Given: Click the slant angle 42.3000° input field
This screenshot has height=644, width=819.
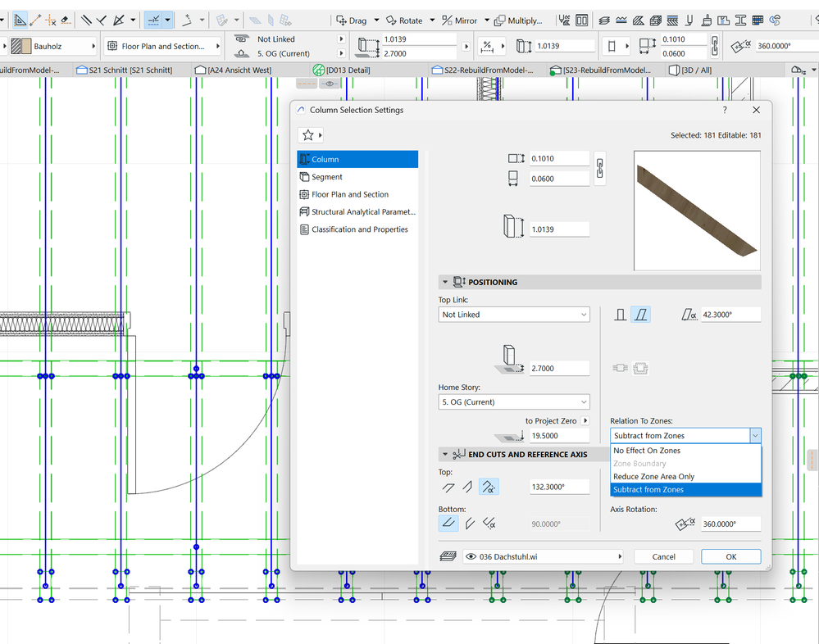Looking at the screenshot, I should (x=730, y=315).
